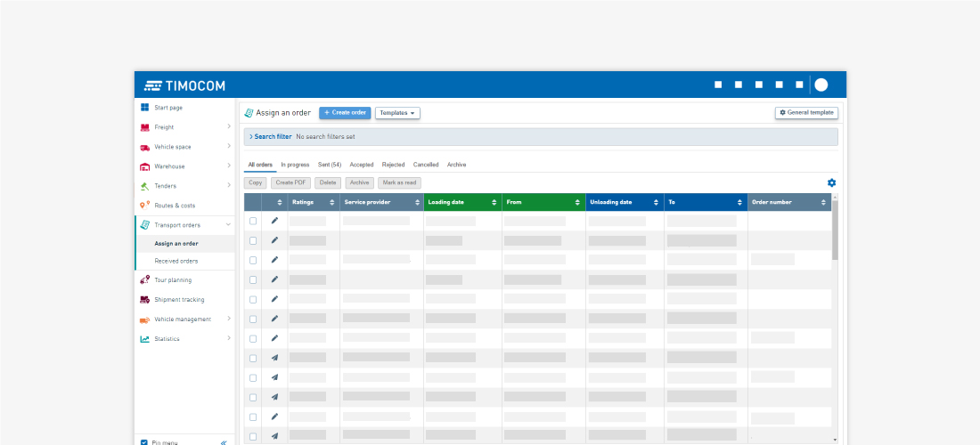Click the Shipment tracking icon

click(144, 300)
